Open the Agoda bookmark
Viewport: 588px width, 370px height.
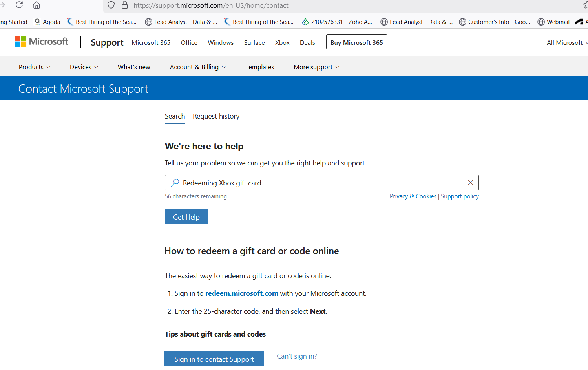47,22
